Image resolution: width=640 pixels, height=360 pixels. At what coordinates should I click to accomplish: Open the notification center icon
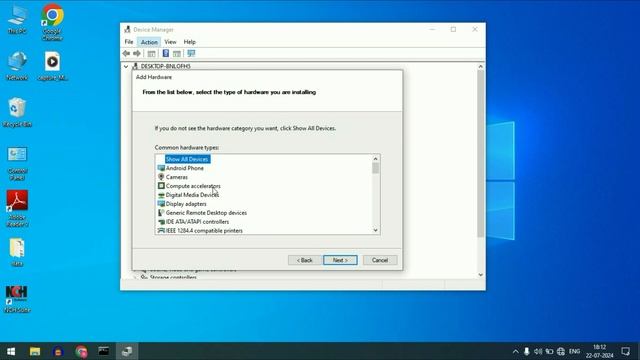tap(625, 351)
